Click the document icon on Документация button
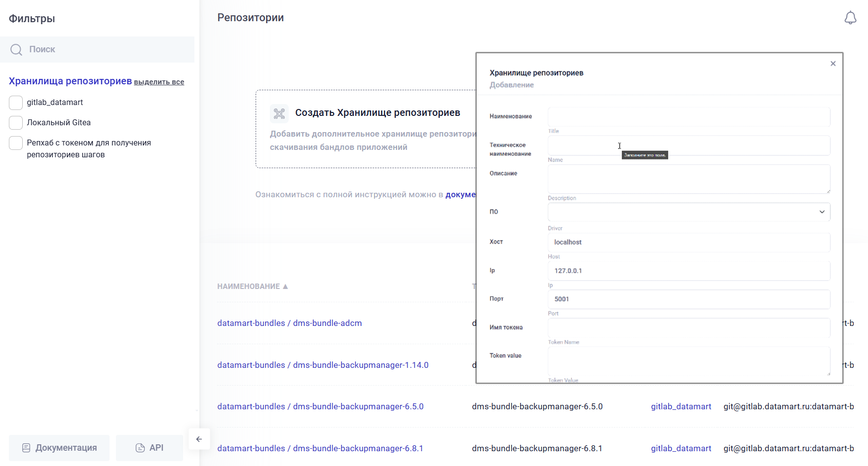This screenshot has height=466, width=868. [26, 448]
